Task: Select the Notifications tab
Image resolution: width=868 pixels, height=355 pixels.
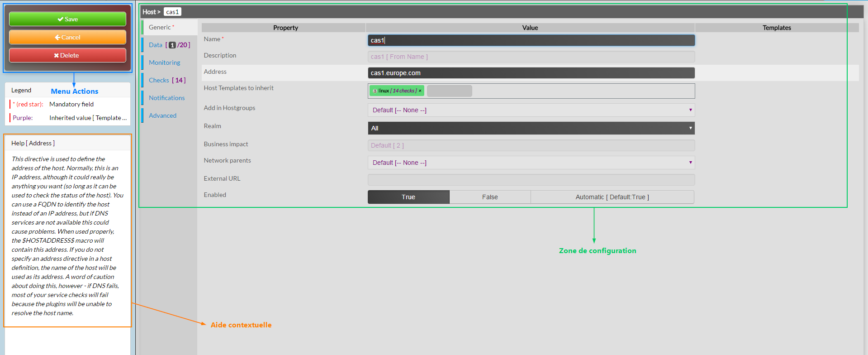Action: pyautogui.click(x=166, y=98)
